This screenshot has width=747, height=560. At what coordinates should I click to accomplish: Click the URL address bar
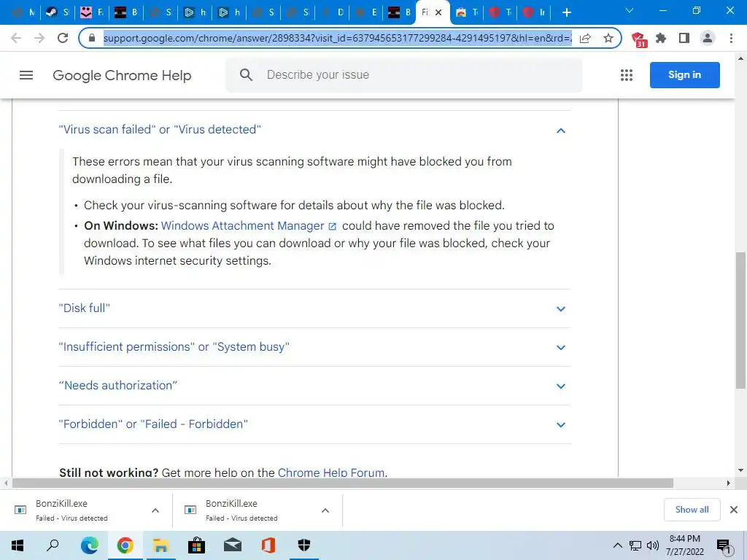pos(336,38)
